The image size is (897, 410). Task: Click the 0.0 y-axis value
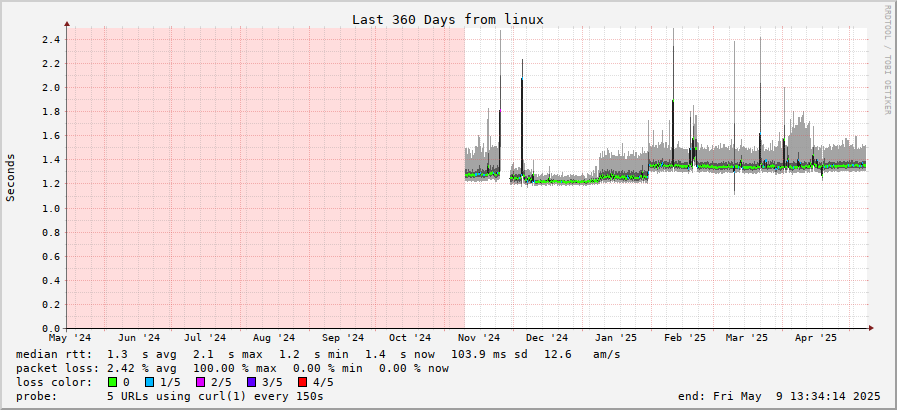point(51,329)
